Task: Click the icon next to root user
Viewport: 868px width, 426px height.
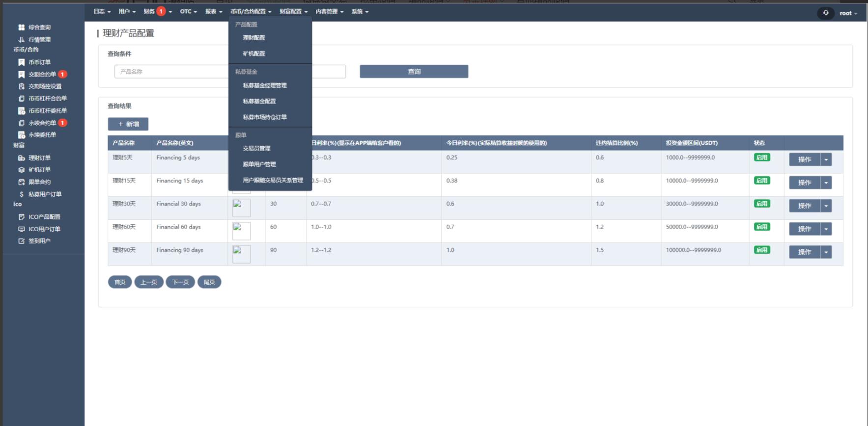Action: tap(826, 13)
